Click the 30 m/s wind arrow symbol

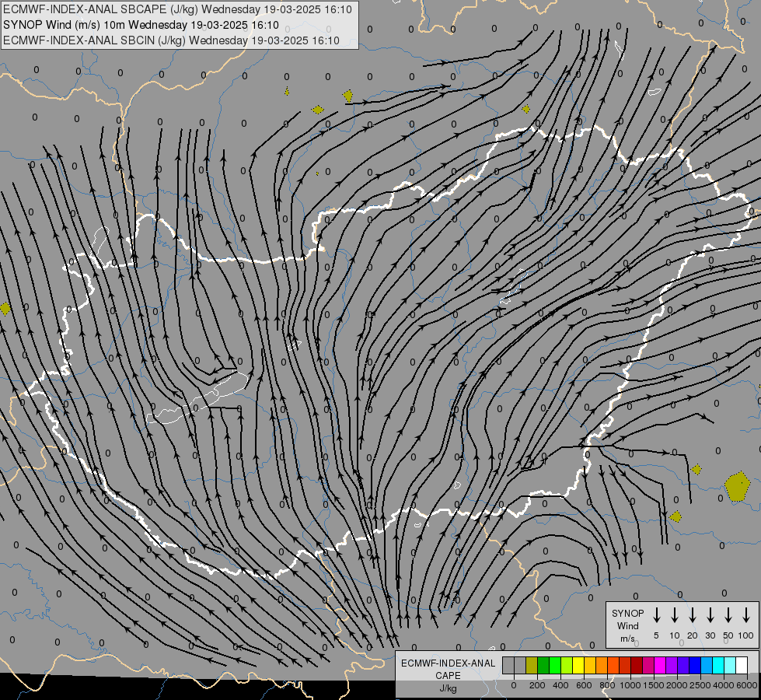(x=710, y=615)
